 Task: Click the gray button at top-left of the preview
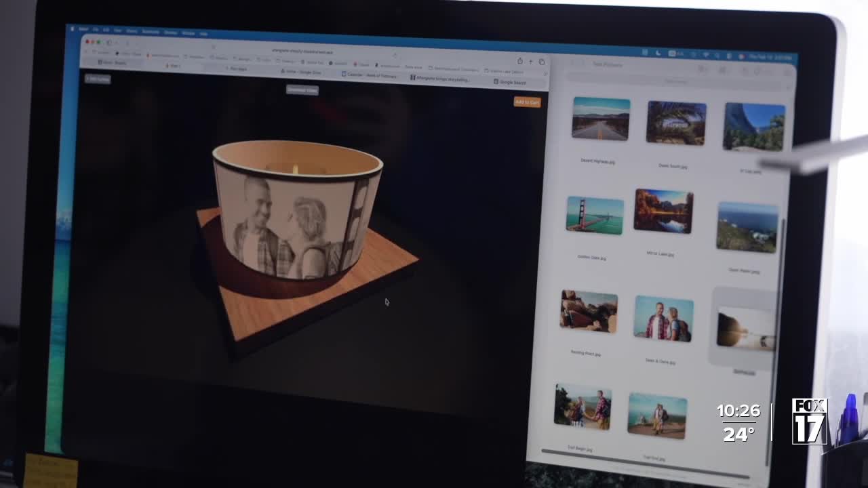point(98,79)
